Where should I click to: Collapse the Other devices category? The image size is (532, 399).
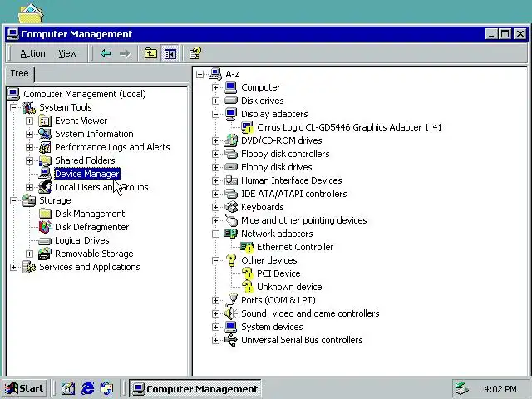point(215,260)
